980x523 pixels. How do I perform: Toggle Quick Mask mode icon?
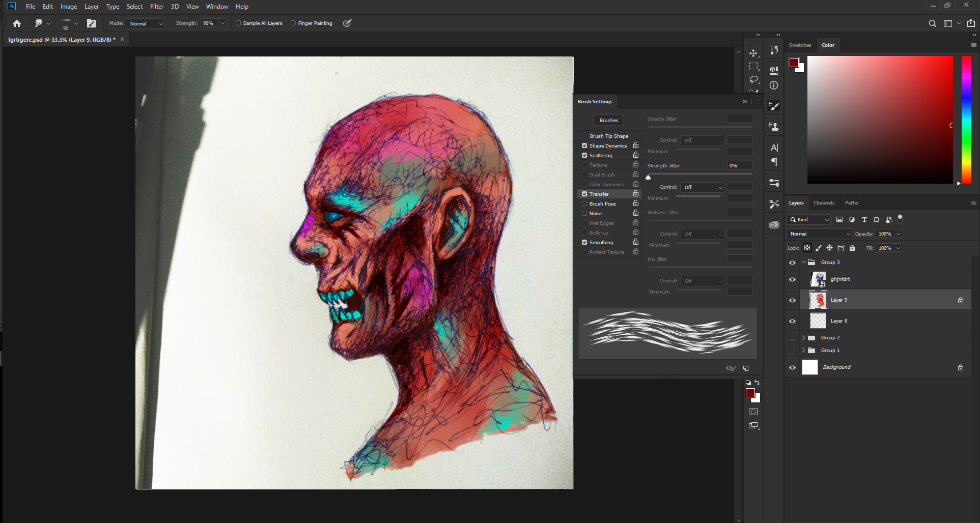pyautogui.click(x=753, y=412)
